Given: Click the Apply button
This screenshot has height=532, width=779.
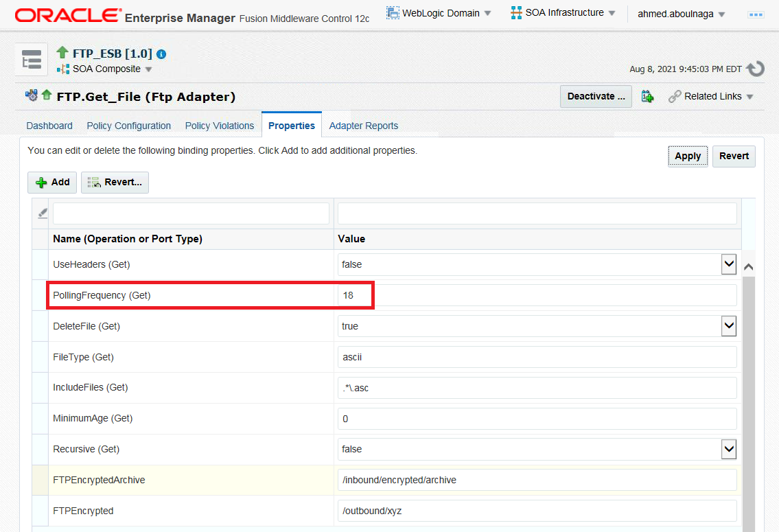Looking at the screenshot, I should click(687, 156).
